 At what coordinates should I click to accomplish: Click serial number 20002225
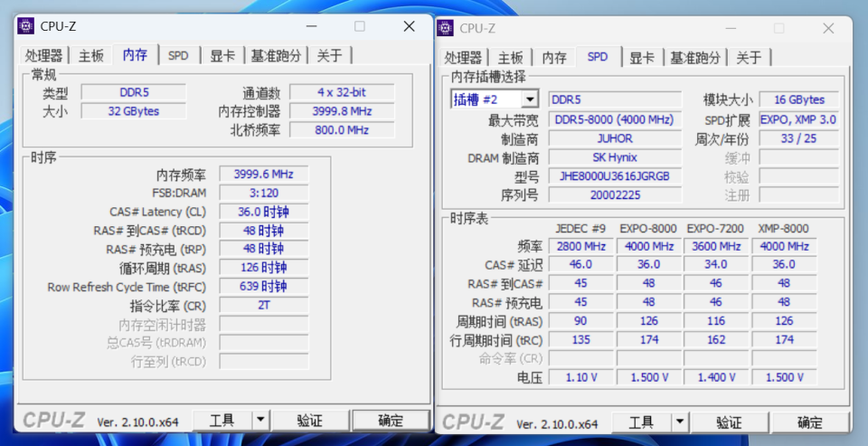[615, 195]
